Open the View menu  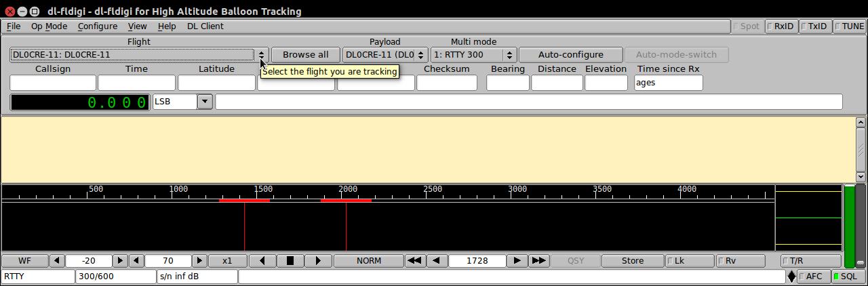point(137,26)
